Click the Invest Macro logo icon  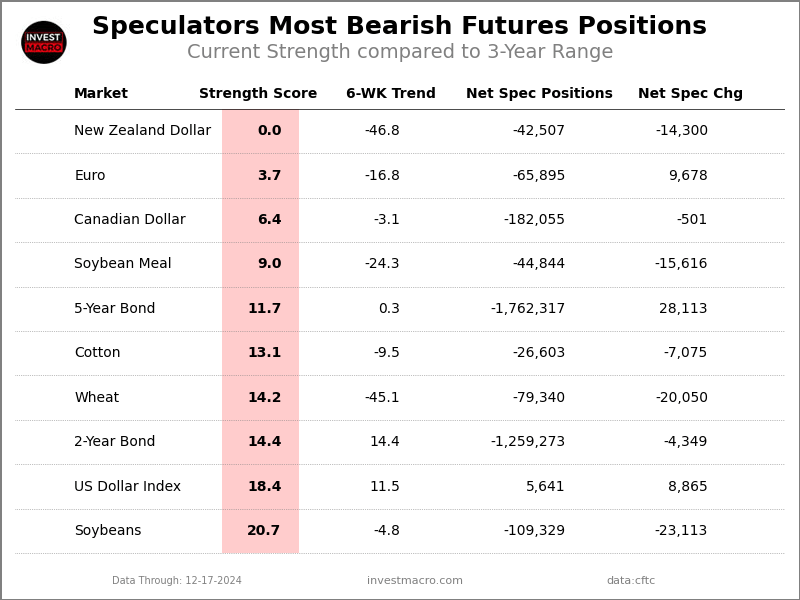(44, 42)
